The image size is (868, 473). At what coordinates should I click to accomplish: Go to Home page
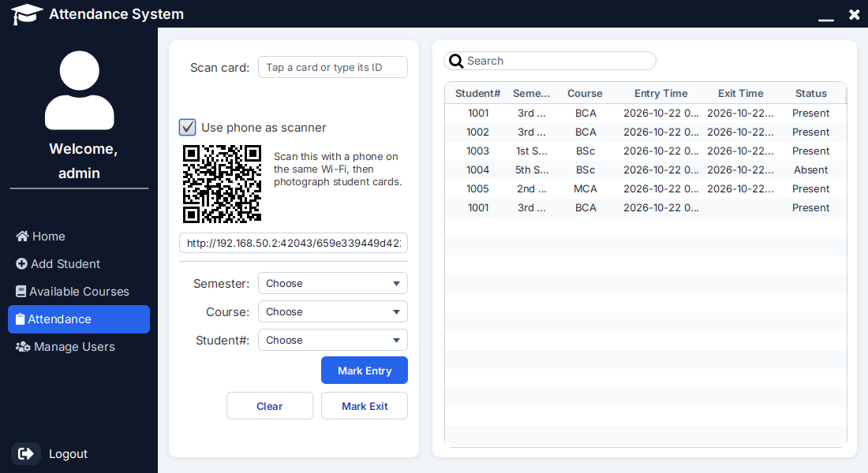[79, 236]
